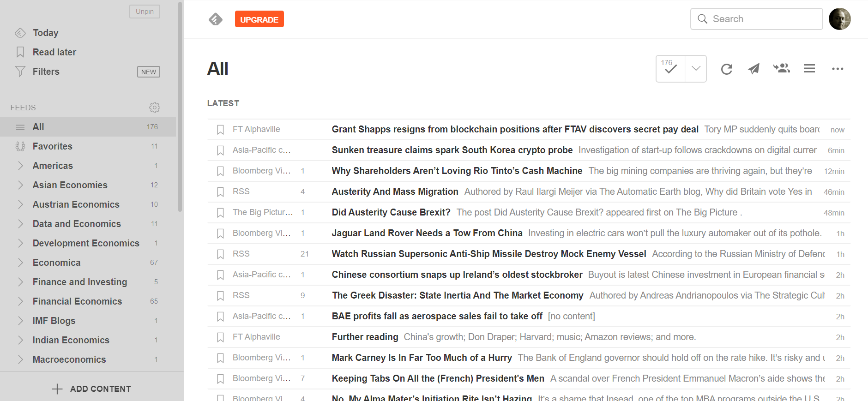The width and height of the screenshot is (868, 401).
Task: Click The Big Picture source name
Action: (263, 212)
